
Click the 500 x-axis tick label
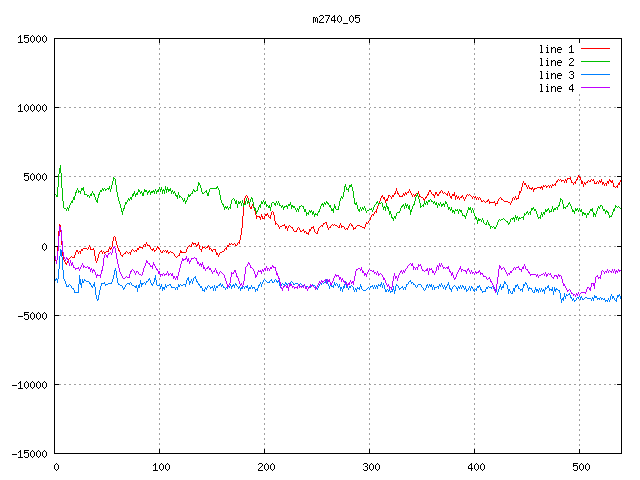click(x=579, y=467)
